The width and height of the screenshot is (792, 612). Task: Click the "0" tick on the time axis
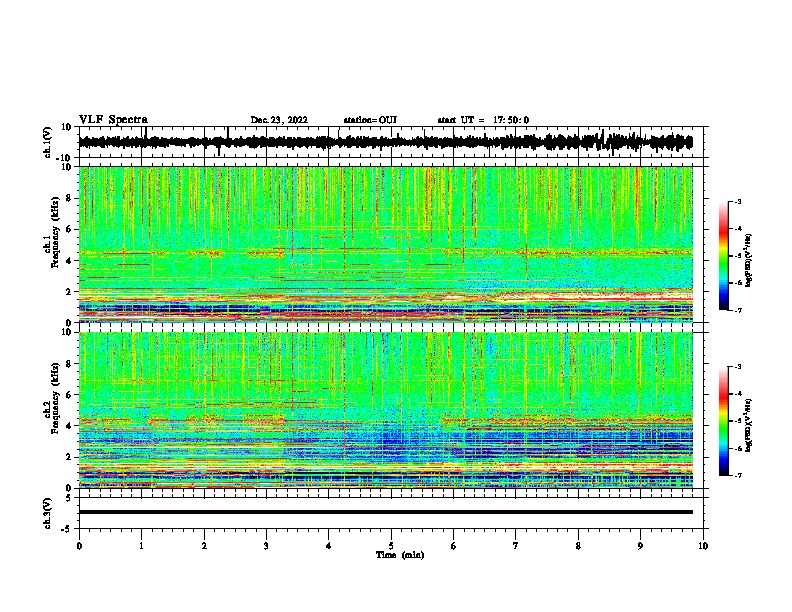pos(79,546)
